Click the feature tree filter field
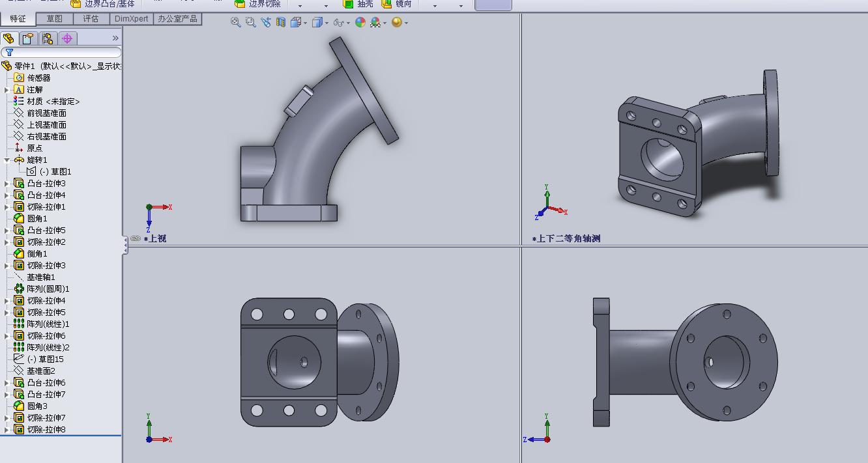868x463 pixels. [x=61, y=52]
